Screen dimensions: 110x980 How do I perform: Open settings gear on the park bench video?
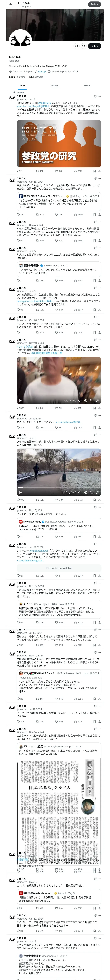86,492
